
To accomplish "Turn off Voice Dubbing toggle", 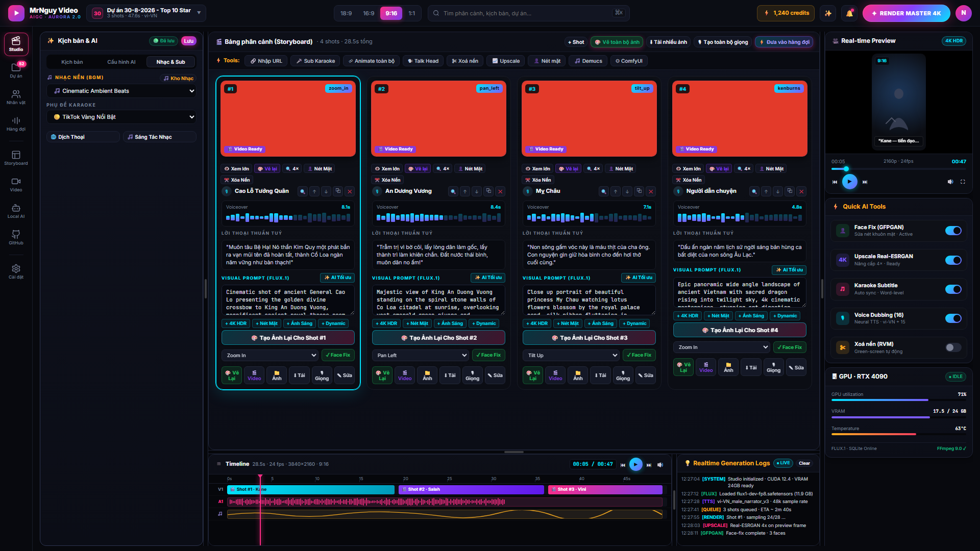I will tap(953, 318).
